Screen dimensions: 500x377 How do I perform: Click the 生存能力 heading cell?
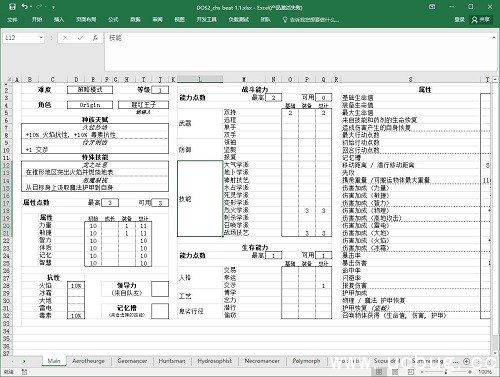(x=255, y=247)
